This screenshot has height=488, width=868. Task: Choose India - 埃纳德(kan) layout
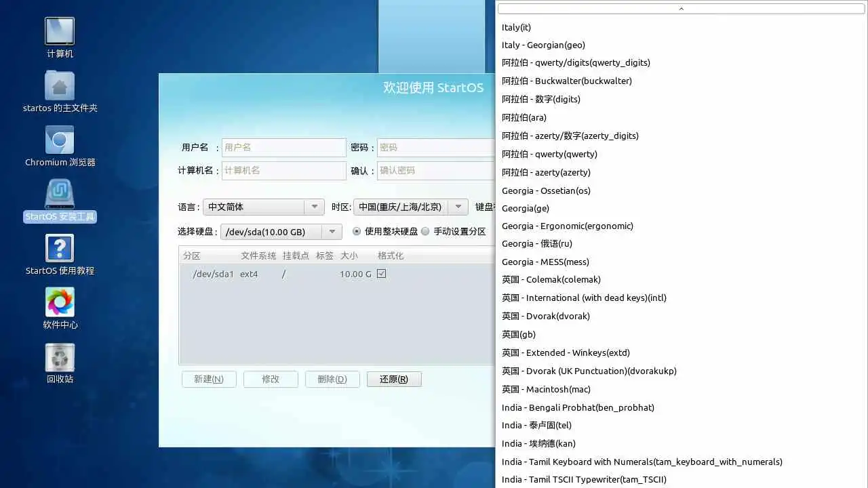click(x=682, y=443)
